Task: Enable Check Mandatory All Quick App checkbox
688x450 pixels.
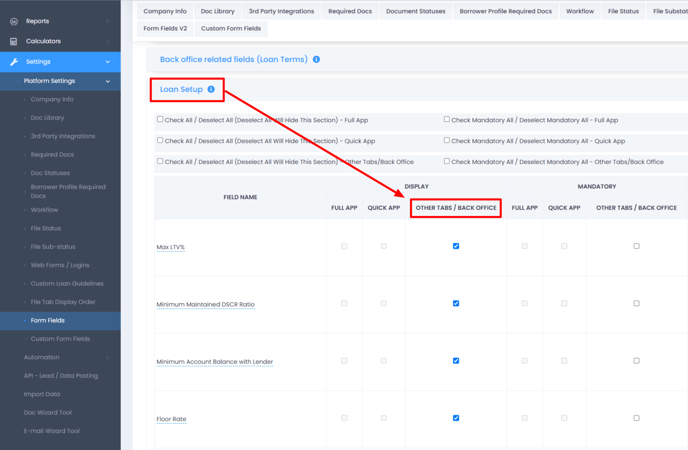Action: (447, 141)
